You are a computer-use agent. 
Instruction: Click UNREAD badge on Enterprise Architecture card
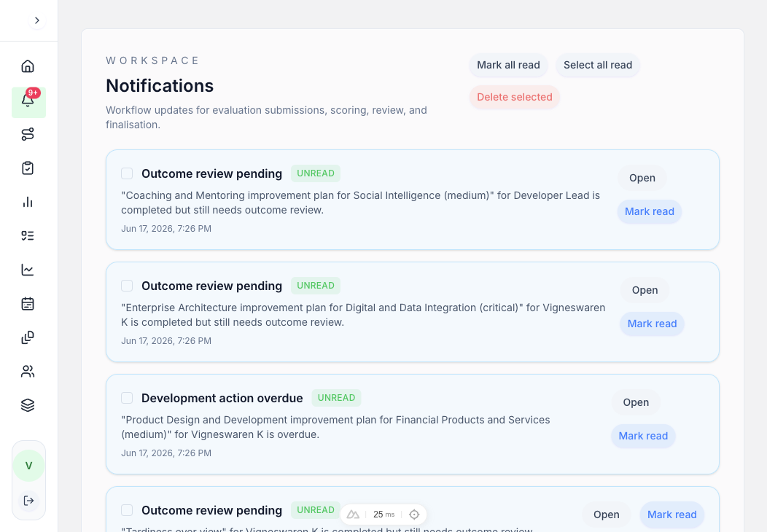[x=316, y=286]
